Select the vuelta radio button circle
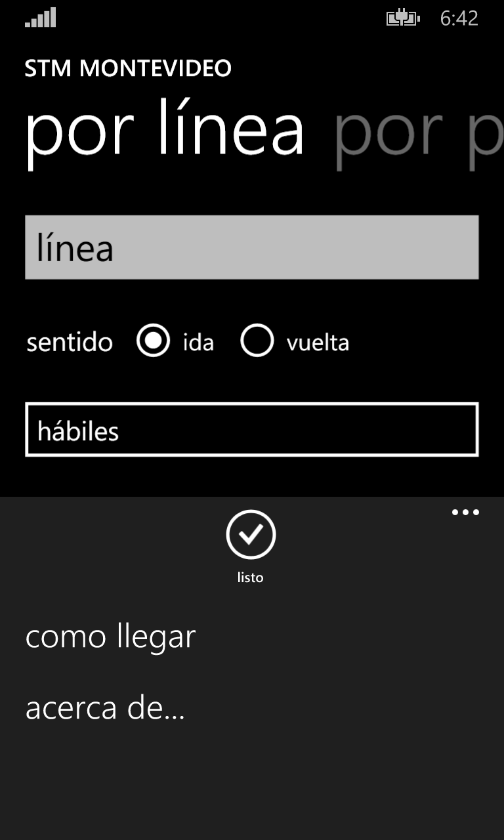Viewport: 504px width, 840px height. (257, 341)
